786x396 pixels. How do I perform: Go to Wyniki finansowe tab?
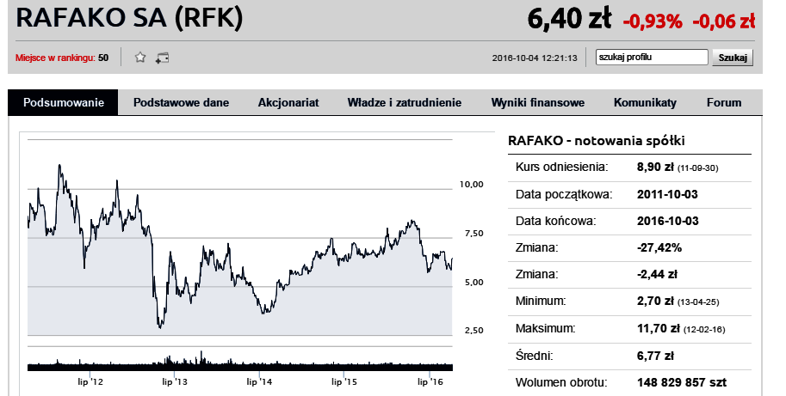pos(538,103)
